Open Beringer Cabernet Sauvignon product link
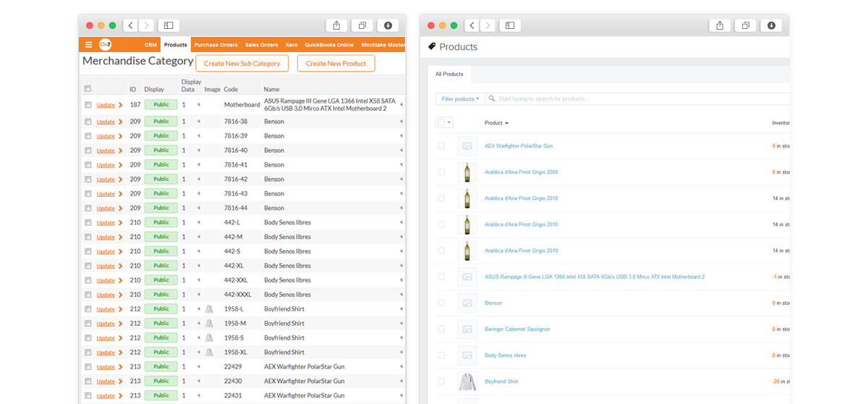 point(517,329)
